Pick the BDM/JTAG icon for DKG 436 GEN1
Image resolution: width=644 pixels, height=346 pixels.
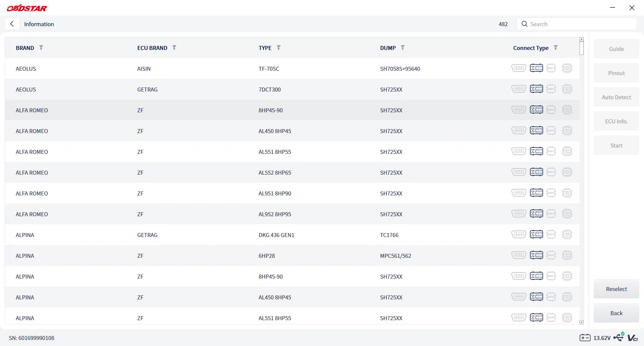pos(567,234)
